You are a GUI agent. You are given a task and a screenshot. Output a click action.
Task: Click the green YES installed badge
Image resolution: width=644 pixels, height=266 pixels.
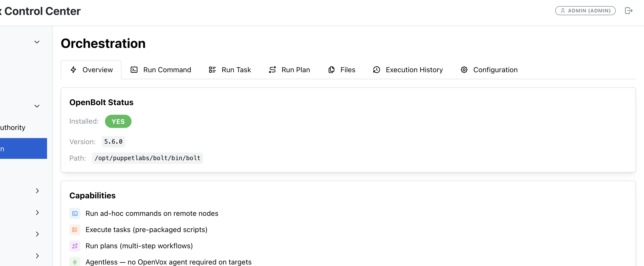tap(118, 121)
